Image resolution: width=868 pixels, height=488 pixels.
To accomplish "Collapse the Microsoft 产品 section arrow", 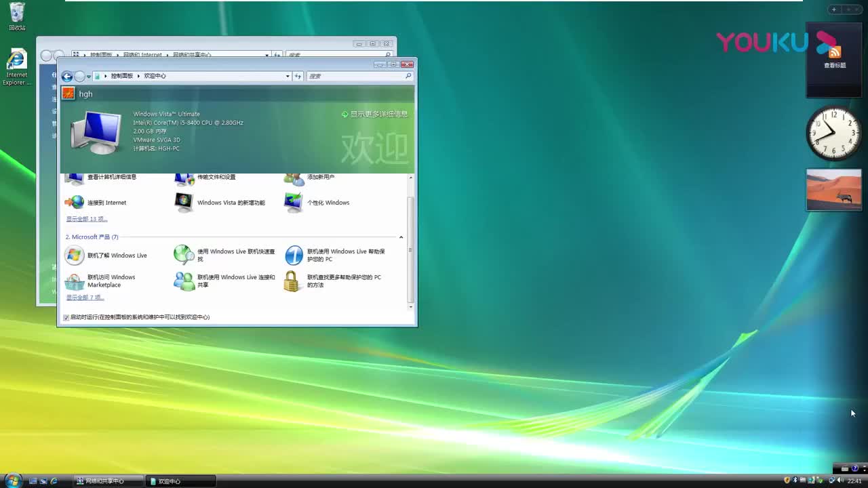I will [x=401, y=237].
